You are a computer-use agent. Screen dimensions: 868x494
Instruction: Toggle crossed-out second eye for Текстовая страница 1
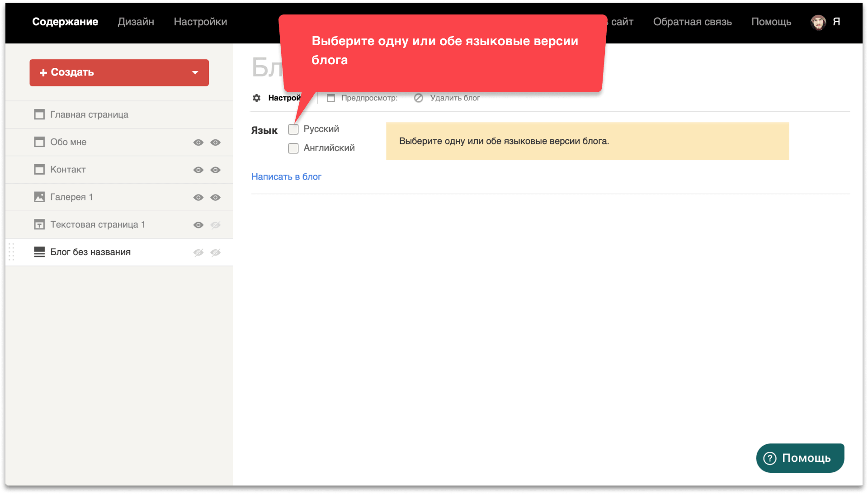216,225
